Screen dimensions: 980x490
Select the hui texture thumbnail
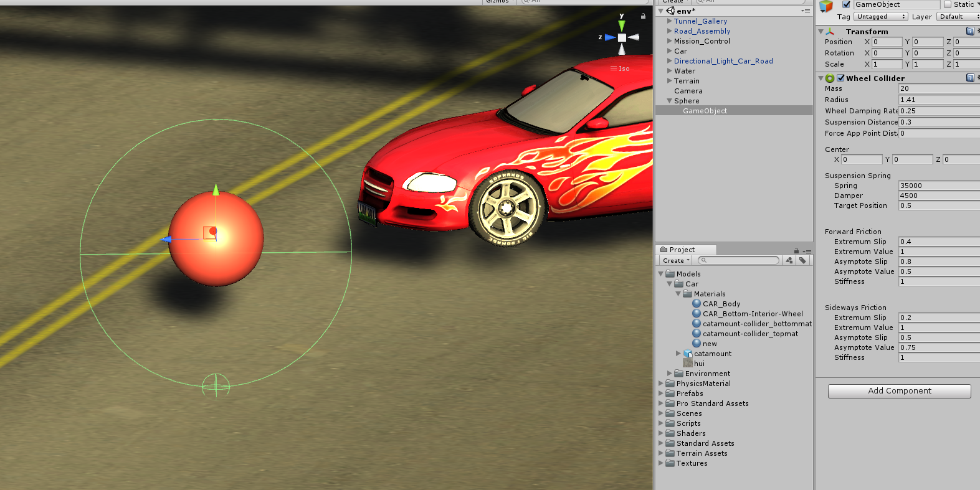tap(688, 364)
